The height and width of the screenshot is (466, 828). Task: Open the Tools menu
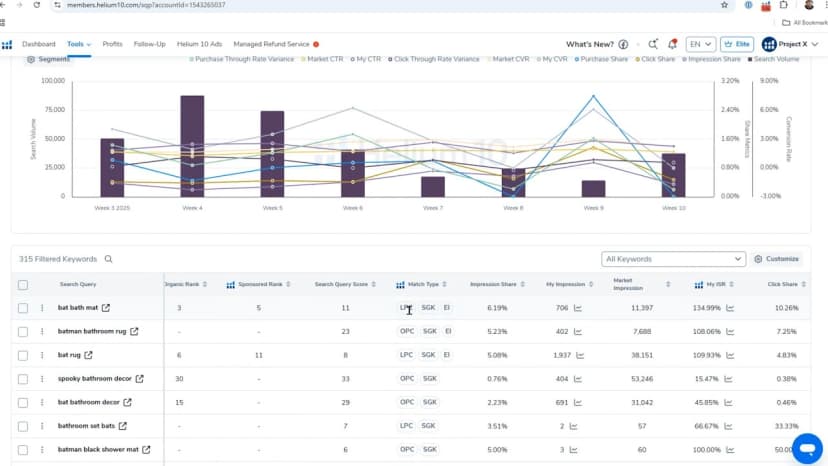79,44
